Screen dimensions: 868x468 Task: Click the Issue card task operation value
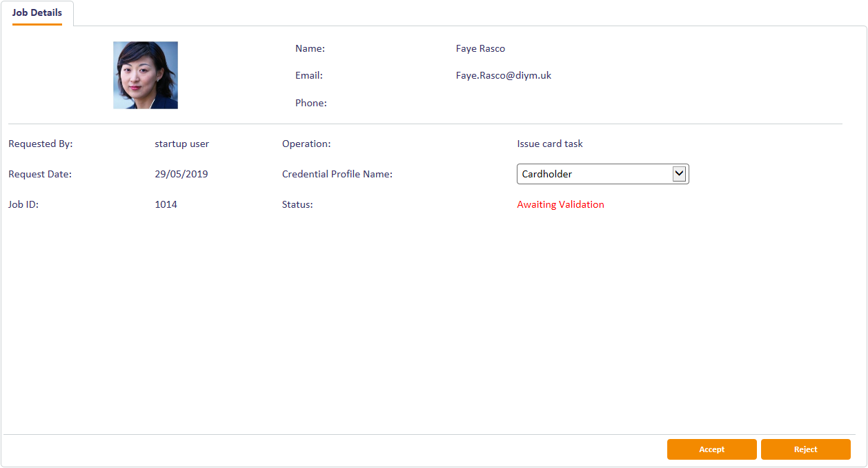[x=549, y=144]
